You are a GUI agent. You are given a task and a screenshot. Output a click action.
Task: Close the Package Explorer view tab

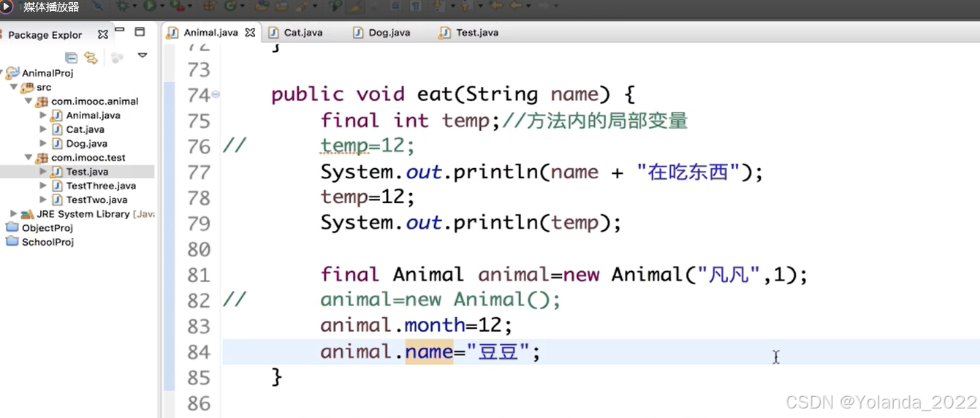(x=103, y=34)
